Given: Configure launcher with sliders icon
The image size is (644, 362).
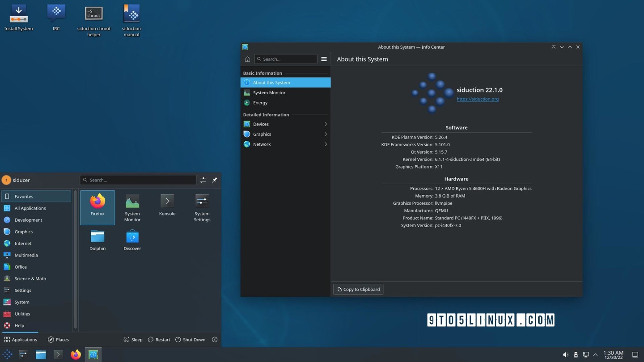Looking at the screenshot, I should pos(203,180).
